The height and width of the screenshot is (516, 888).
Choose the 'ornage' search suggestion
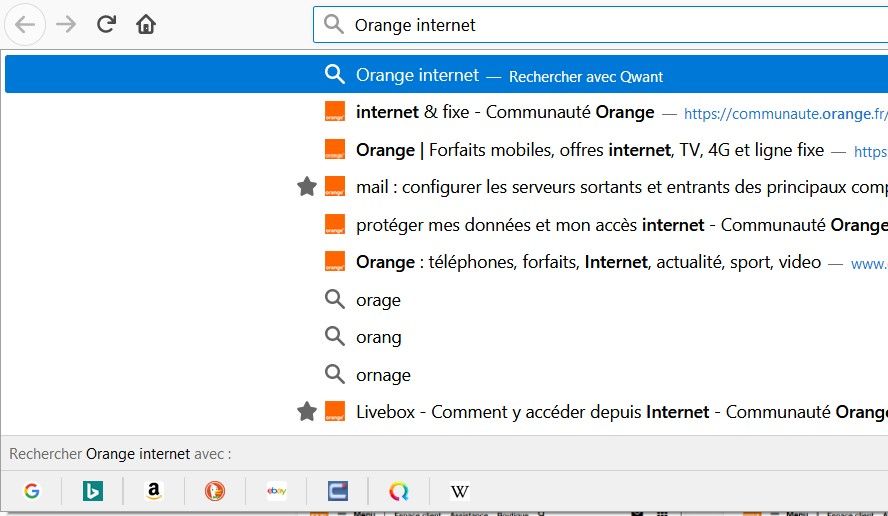[x=383, y=375]
